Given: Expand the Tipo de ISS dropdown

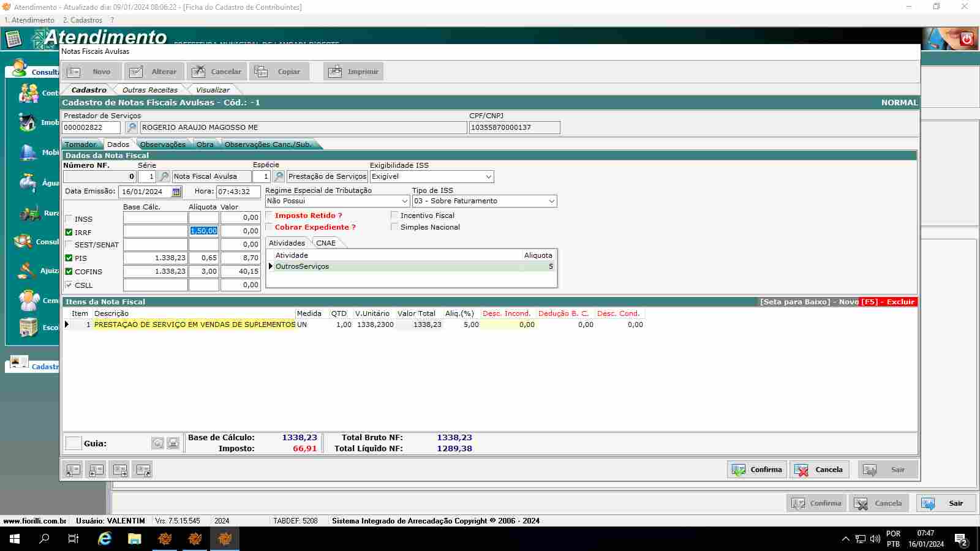Looking at the screenshot, I should point(551,201).
